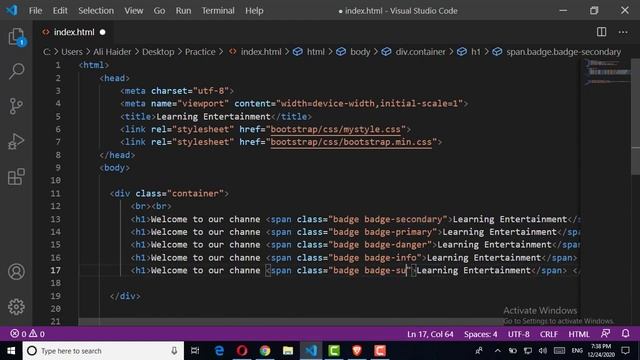640x360 pixels.
Task: Open the File menu
Action: 35,11
